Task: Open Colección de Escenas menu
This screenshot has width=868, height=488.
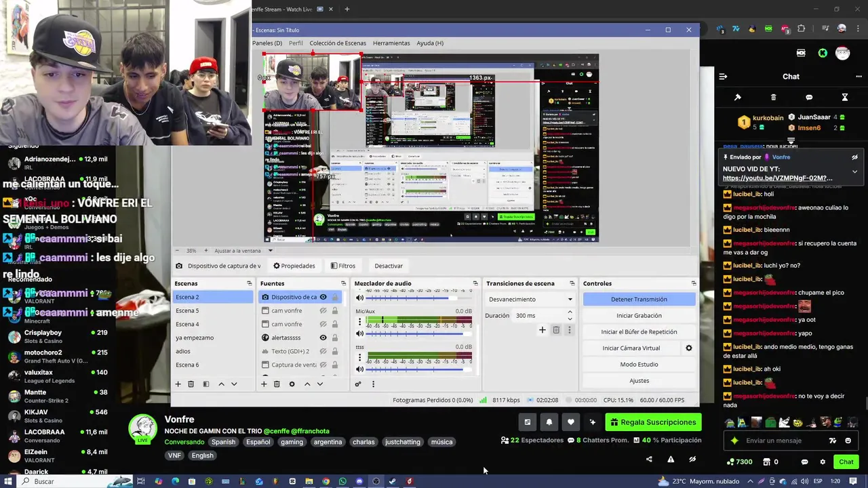Action: tap(338, 43)
